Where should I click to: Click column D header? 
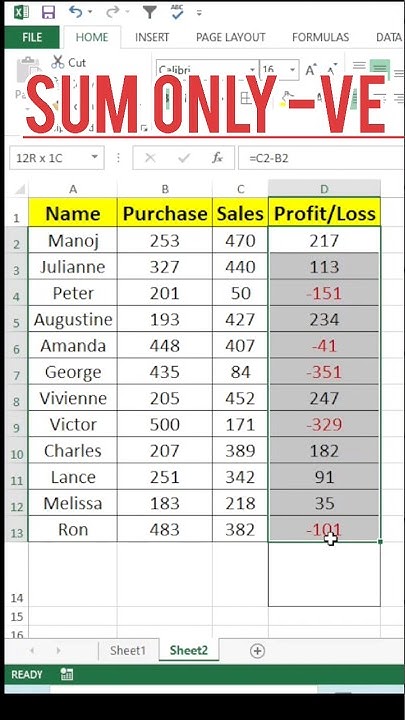click(x=325, y=189)
